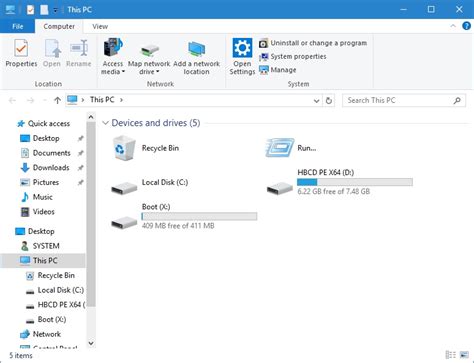Click the search magnifier icon
The height and width of the screenshot is (363, 474).
(x=457, y=100)
